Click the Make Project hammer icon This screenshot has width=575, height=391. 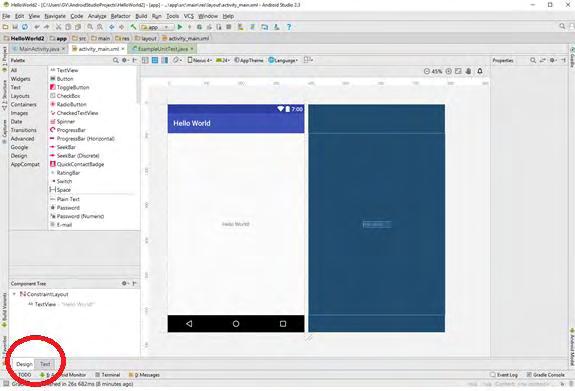pos(133,27)
